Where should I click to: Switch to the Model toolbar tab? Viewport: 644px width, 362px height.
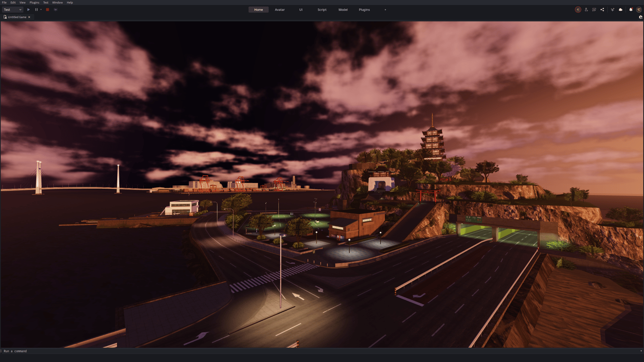343,9
